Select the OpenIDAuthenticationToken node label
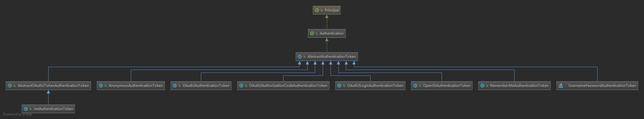The image size is (644, 119). coord(447,86)
